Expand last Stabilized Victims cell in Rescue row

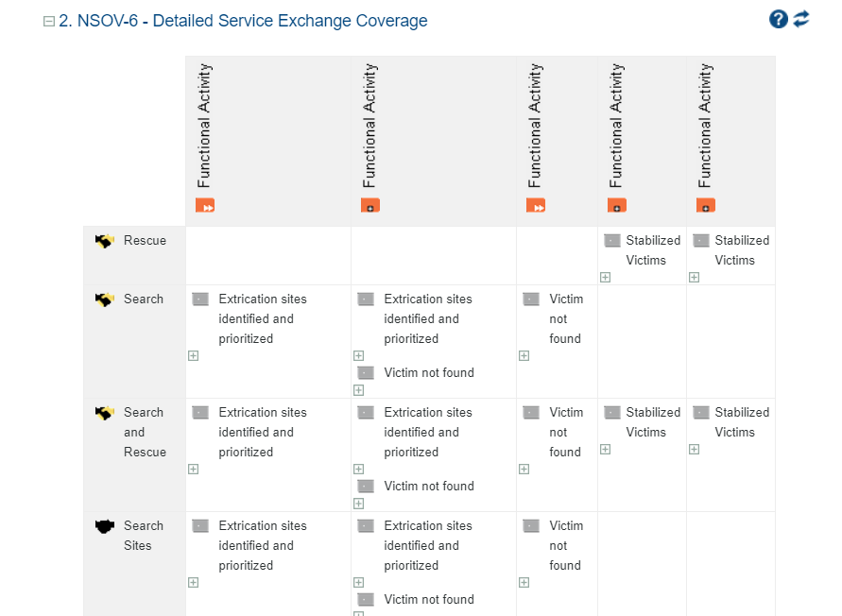pyautogui.click(x=694, y=278)
